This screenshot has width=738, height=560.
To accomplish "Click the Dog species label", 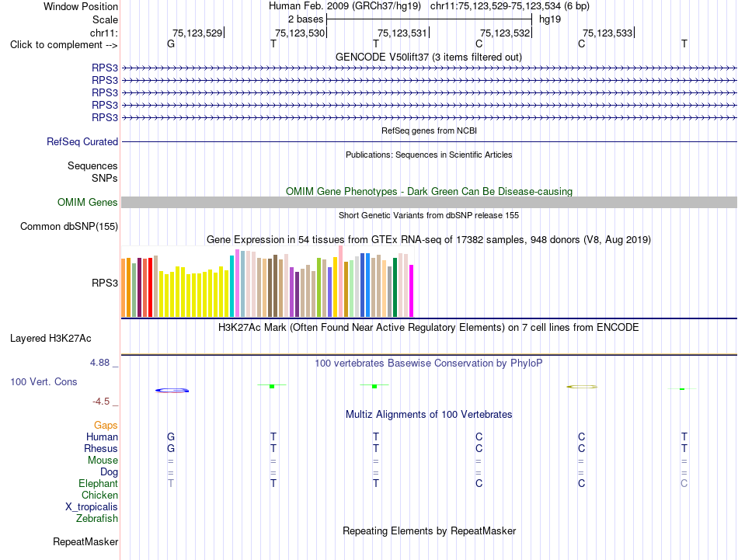I will pos(109,472).
